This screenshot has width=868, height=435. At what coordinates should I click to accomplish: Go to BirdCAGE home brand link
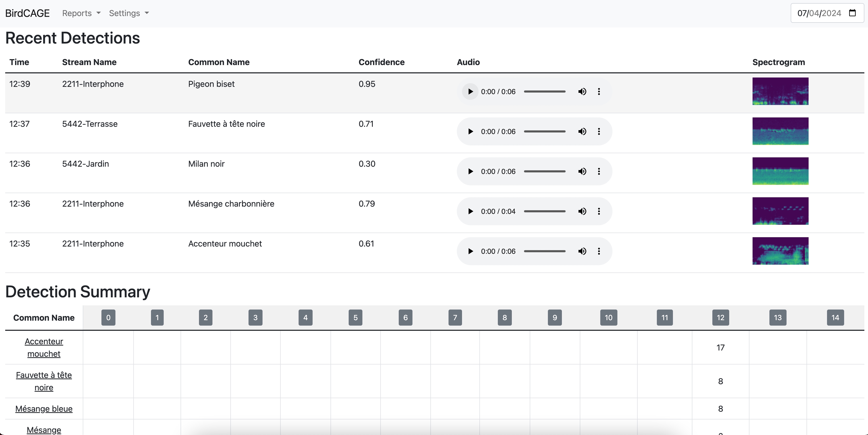tap(27, 13)
